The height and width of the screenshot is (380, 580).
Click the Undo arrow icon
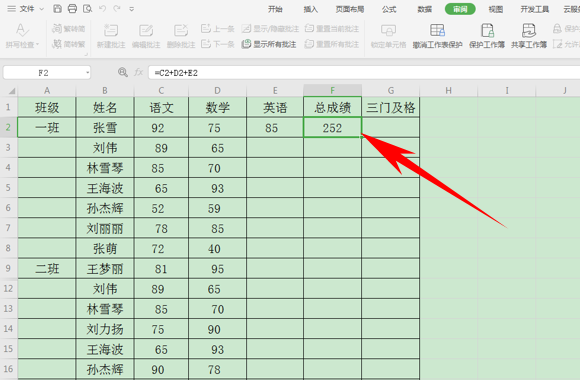102,9
